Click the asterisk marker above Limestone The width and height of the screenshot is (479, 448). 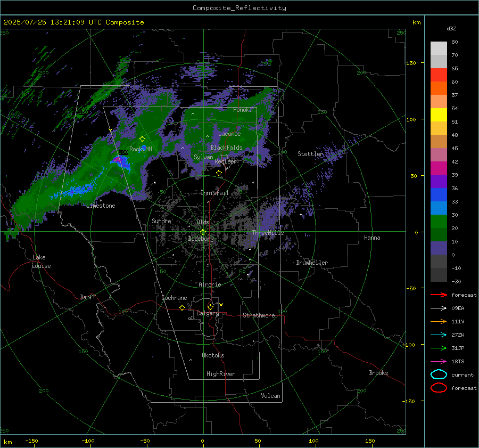click(101, 201)
